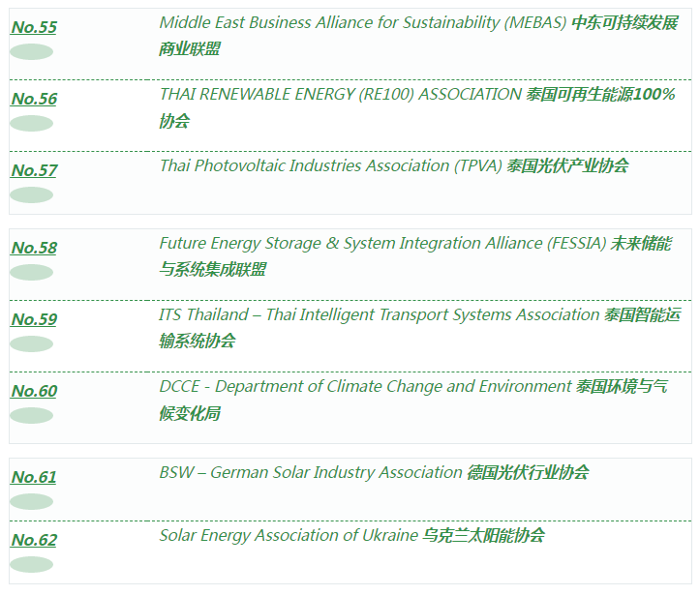Click the green oval beneath No.62
The image size is (700, 595).
(x=31, y=565)
